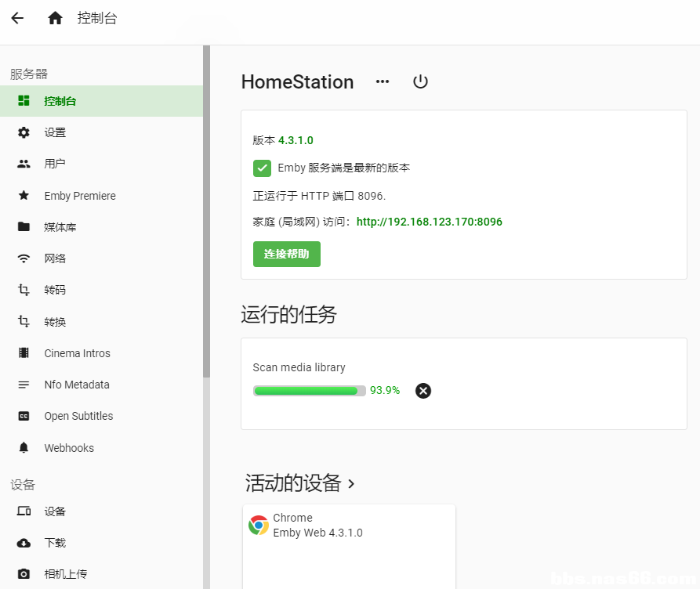The image size is (700, 589).
Task: Click the green 连接帮助 button
Action: point(287,254)
